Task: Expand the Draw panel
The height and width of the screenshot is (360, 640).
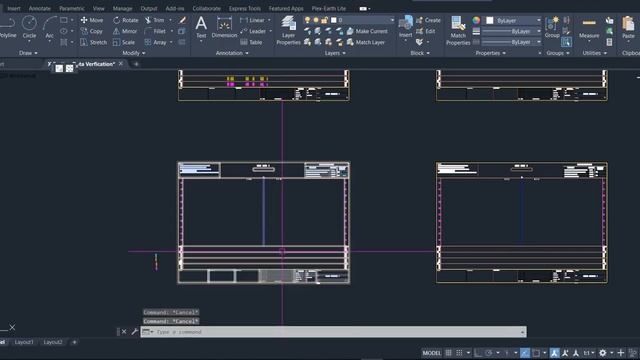Action: pyautogui.click(x=28, y=53)
